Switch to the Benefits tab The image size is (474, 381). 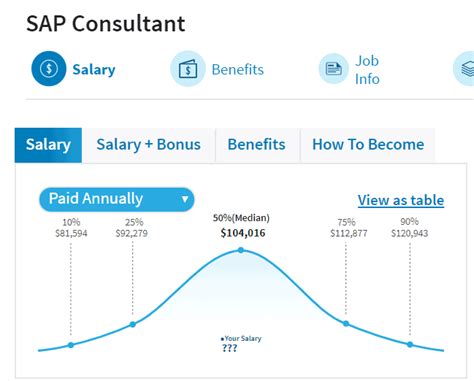256,145
